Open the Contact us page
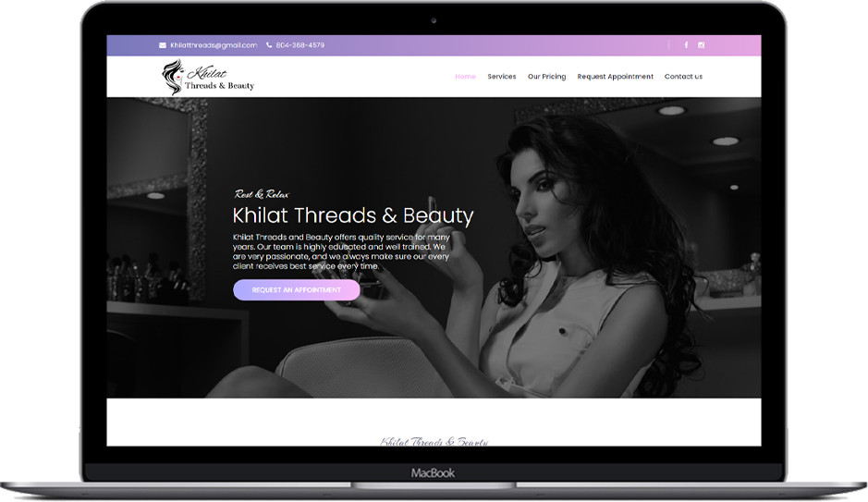Viewport: 868px width, 502px height. [683, 77]
